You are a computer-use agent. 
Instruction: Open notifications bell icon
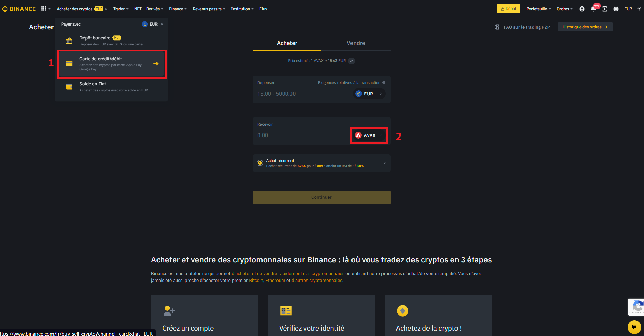click(594, 9)
